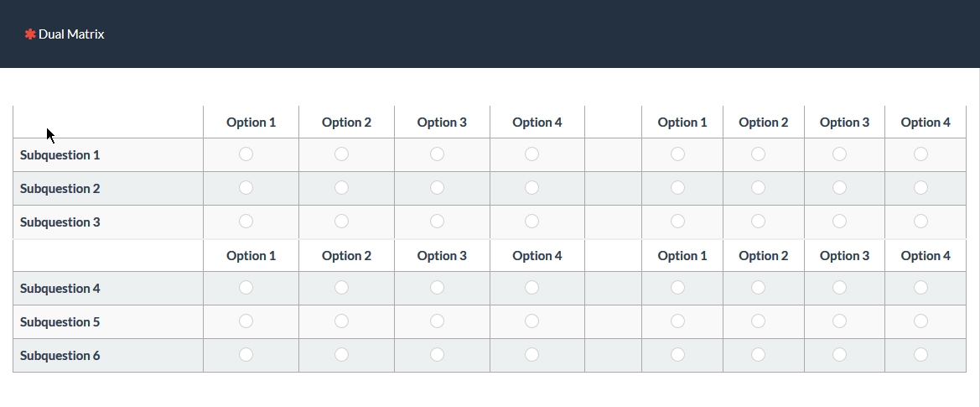Click the Subquestion 4 row label
The height and width of the screenshot is (407, 980).
pos(60,289)
